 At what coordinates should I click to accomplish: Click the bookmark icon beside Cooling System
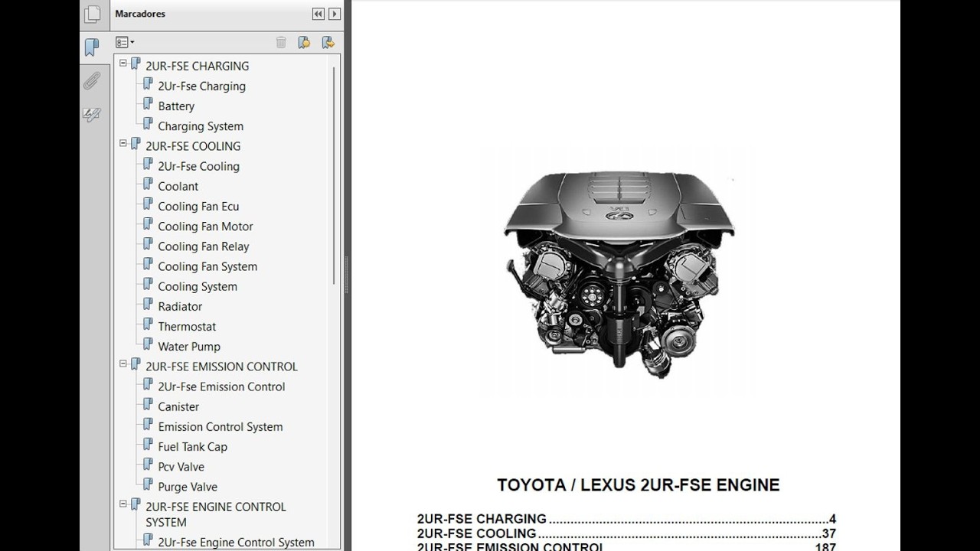[148, 284]
